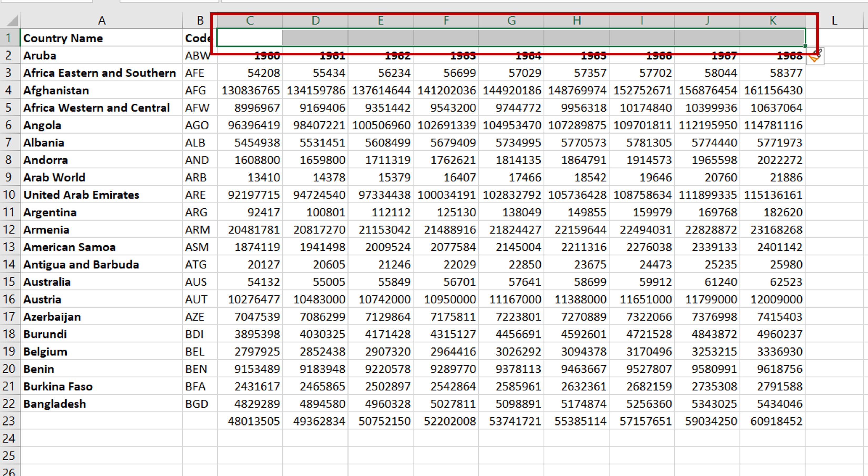Click the 'Country Name' cell
Image resolution: width=868 pixels, height=476 pixels.
point(102,38)
